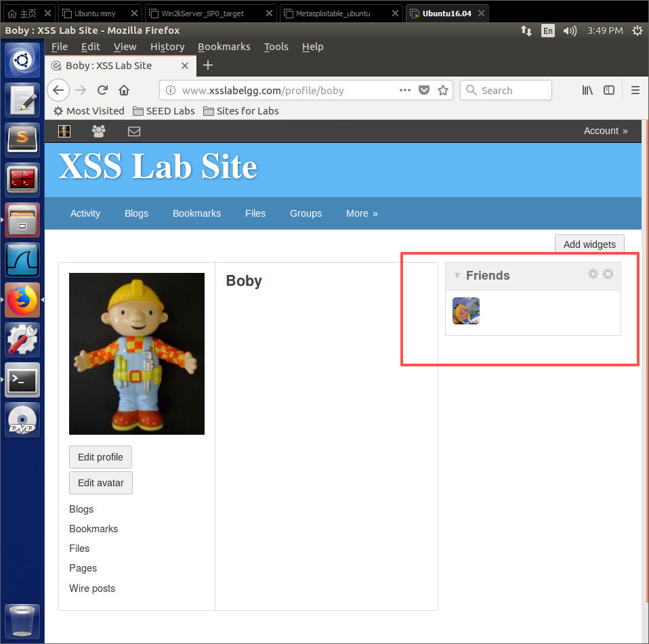Click Boby's large profile picture
The image size is (649, 644).
coord(137,353)
